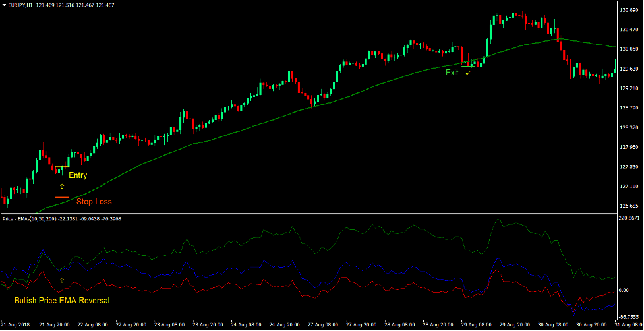This screenshot has width=644, height=331.
Task: Select the 128.370 price level
Action: pos(628,128)
